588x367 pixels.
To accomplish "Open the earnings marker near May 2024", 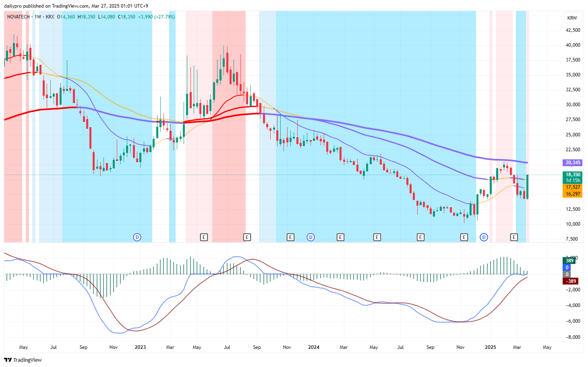I will pyautogui.click(x=377, y=237).
